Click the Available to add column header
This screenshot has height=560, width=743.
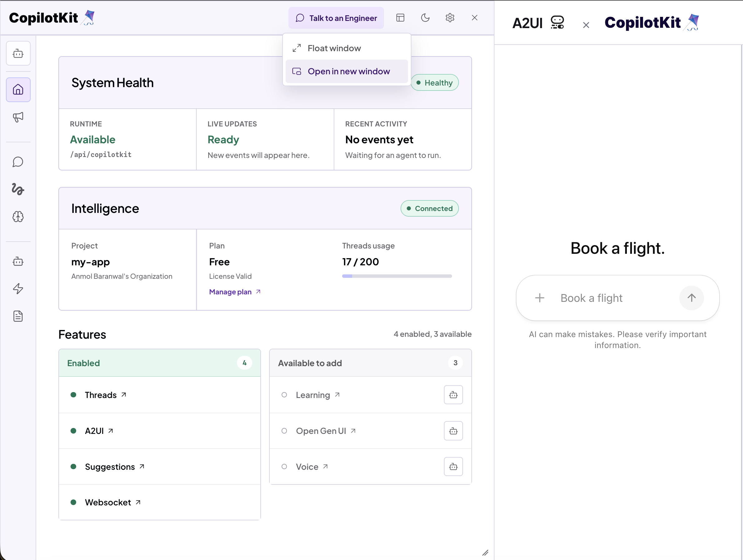point(370,363)
